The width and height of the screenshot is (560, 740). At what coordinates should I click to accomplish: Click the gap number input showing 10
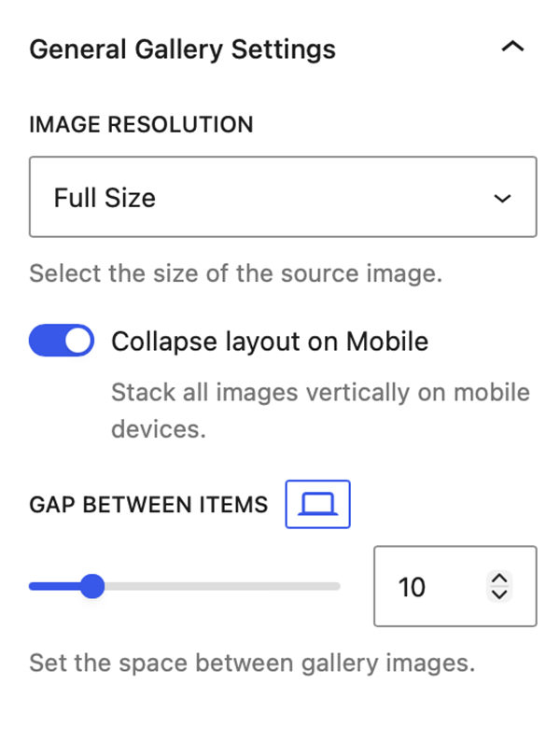point(455,586)
